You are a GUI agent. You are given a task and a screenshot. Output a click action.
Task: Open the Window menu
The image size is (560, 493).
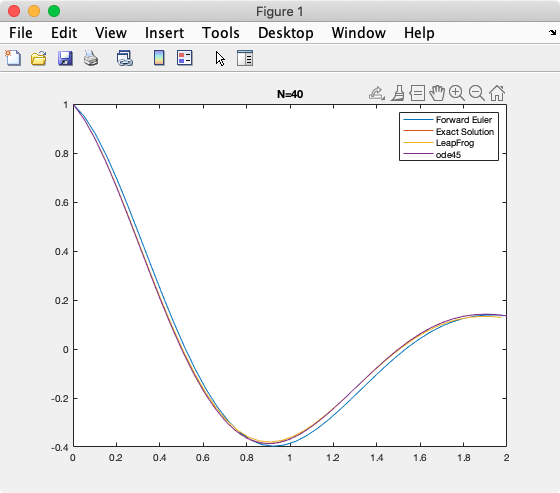pos(359,33)
